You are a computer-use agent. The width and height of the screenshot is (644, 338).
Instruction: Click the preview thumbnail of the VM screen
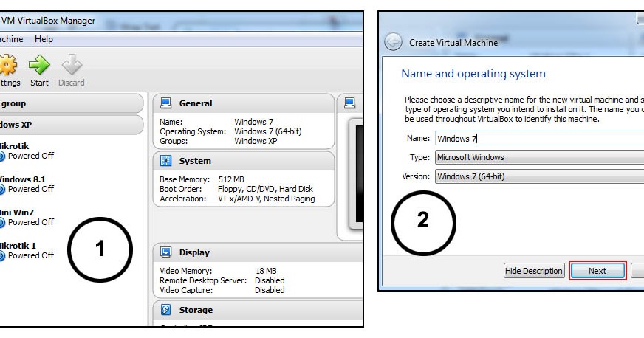357,174
